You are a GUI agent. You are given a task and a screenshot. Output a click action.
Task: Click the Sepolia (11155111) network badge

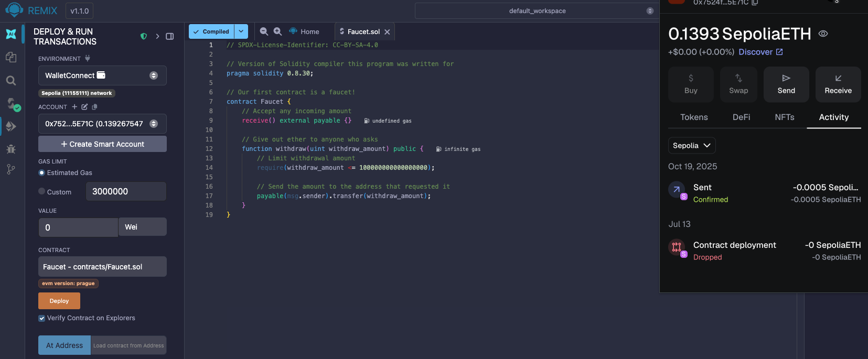coord(77,93)
